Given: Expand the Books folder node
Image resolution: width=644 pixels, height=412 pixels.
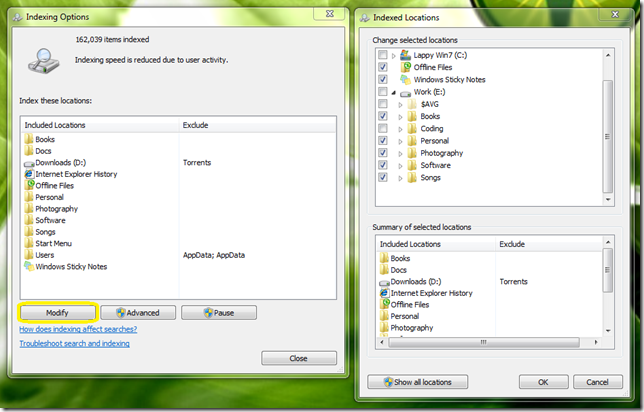Looking at the screenshot, I should tap(400, 117).
